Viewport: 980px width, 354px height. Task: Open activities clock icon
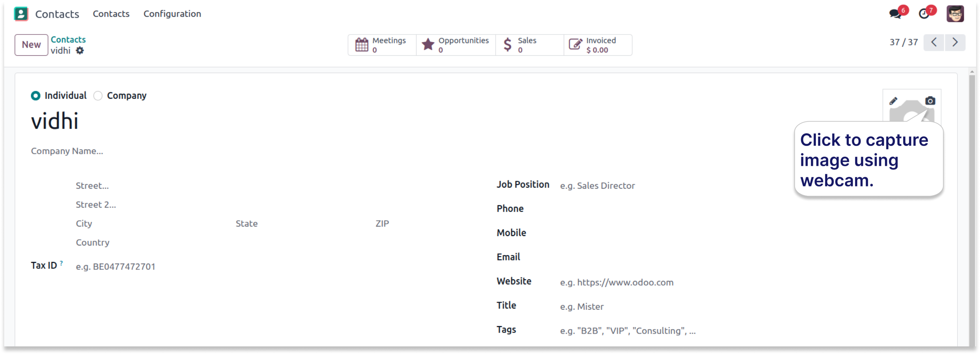(924, 14)
